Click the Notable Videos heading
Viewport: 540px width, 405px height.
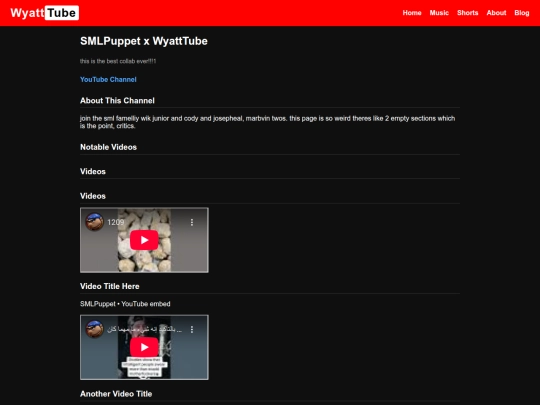point(108,147)
